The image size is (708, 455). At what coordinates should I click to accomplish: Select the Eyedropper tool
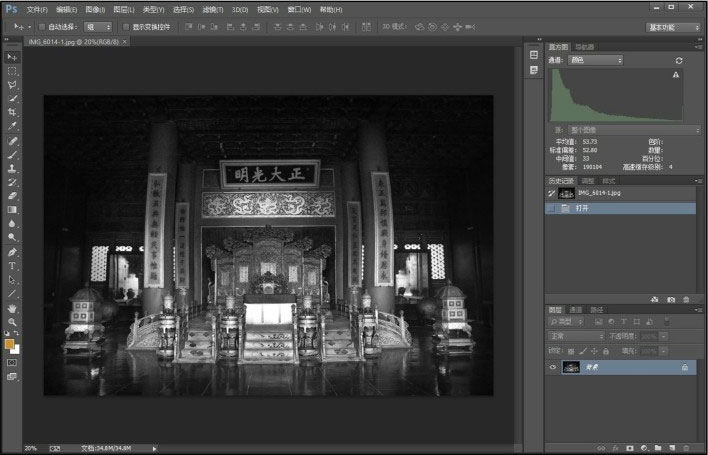pos(12,126)
